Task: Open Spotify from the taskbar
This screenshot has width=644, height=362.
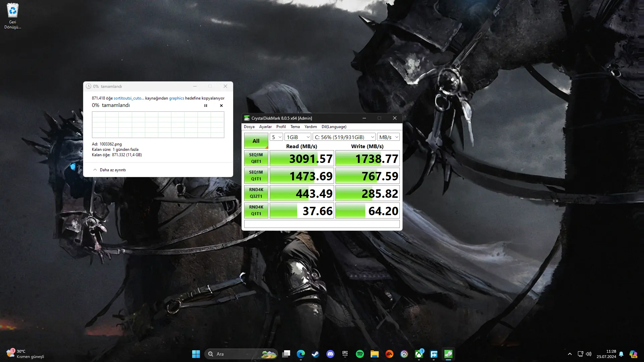Action: (360, 354)
